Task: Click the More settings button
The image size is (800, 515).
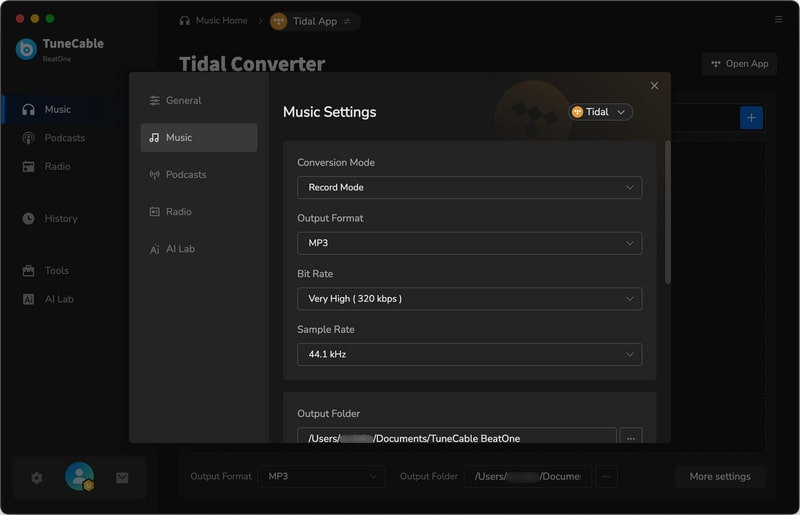Action: click(x=720, y=476)
